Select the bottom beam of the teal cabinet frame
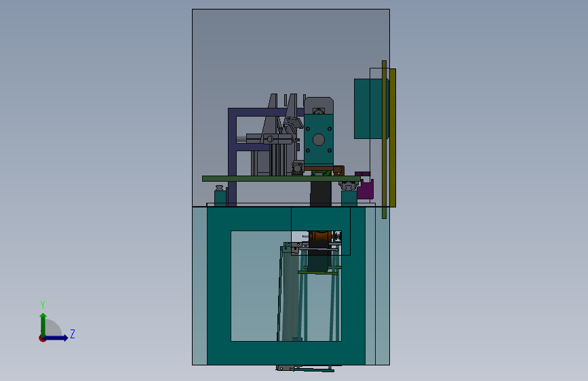The image size is (588, 381). [286, 353]
